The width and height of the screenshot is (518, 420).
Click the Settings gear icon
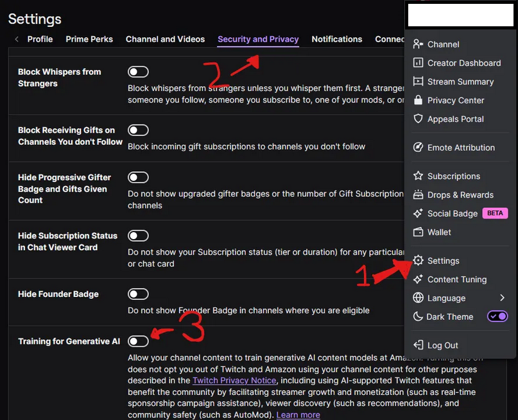pyautogui.click(x=418, y=260)
